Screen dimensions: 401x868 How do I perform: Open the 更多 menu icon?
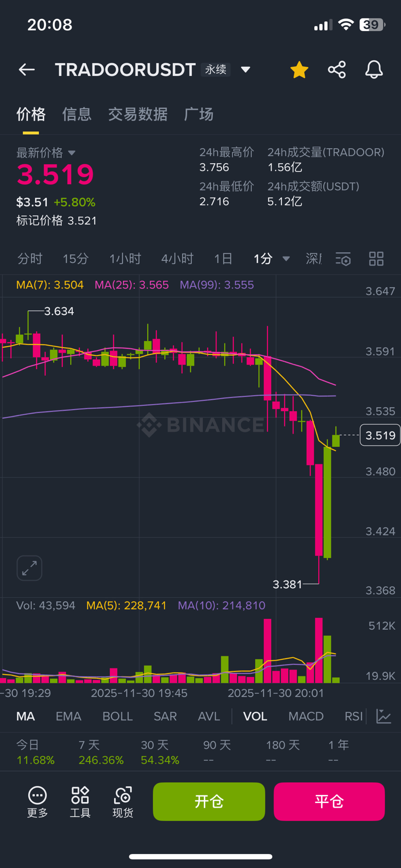[37, 801]
